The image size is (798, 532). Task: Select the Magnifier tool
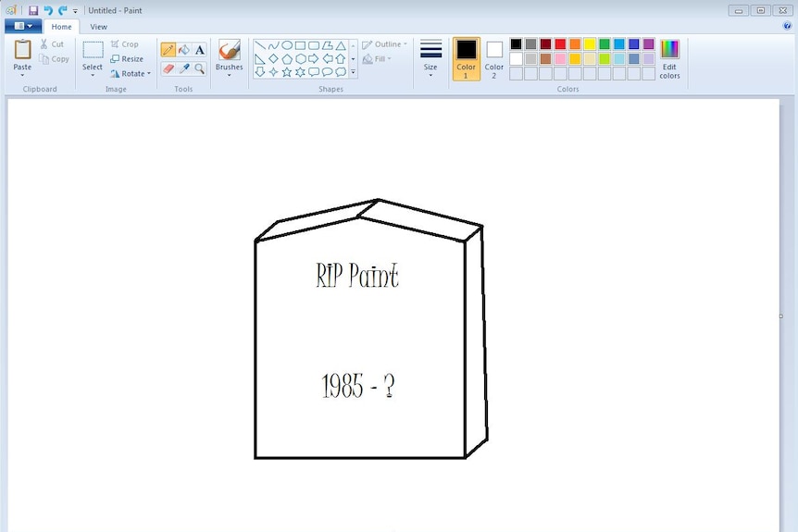pyautogui.click(x=200, y=68)
